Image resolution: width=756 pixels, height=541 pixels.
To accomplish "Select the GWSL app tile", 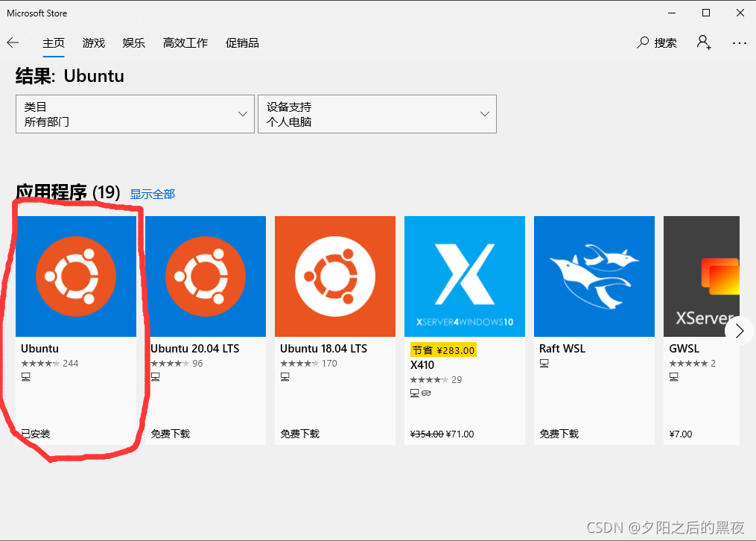I will pos(701,276).
